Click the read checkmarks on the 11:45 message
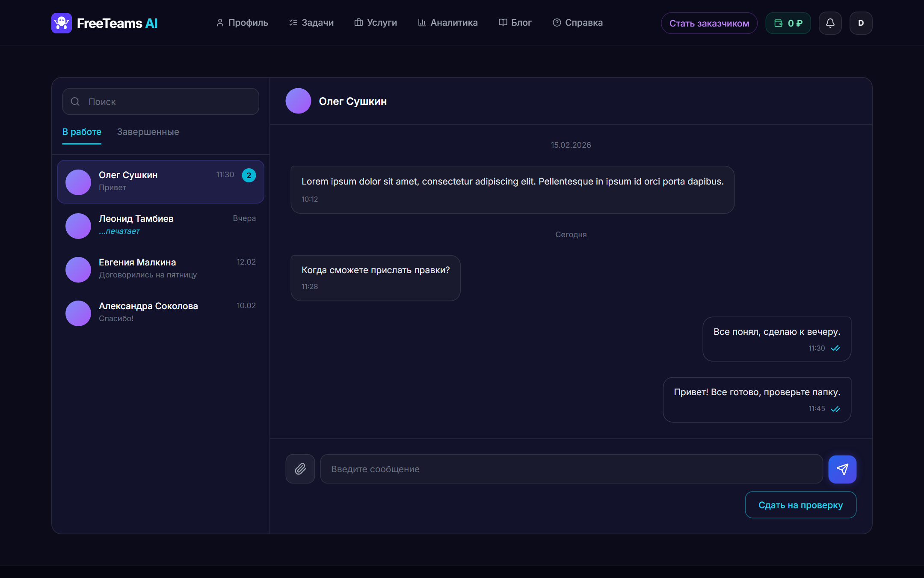 835,409
